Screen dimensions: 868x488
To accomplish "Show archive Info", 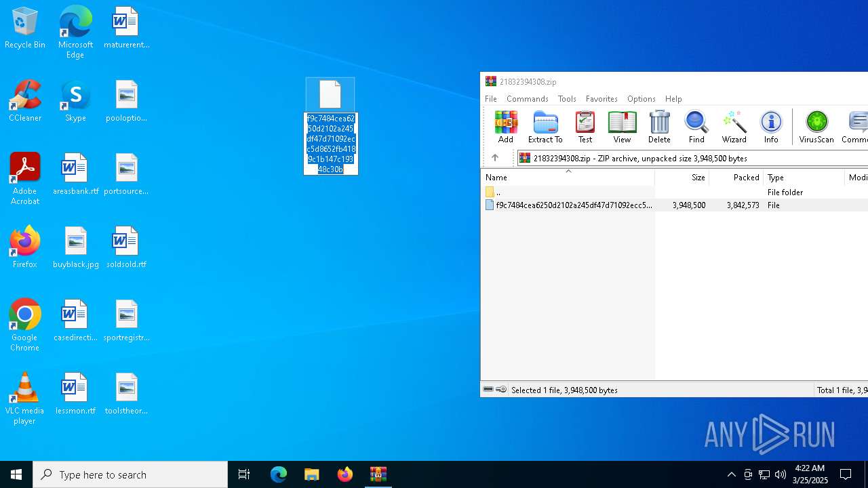I will tap(771, 127).
